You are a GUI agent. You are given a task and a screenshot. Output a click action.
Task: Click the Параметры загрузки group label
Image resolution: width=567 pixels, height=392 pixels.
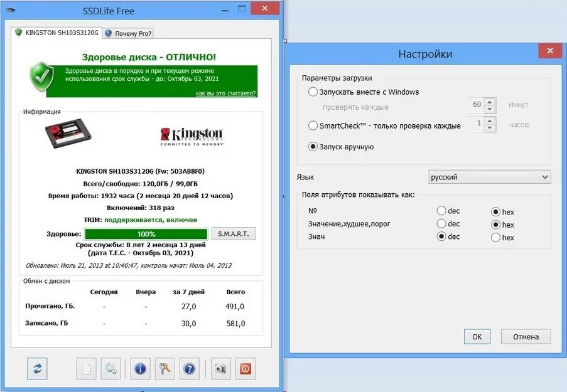pyautogui.click(x=337, y=78)
